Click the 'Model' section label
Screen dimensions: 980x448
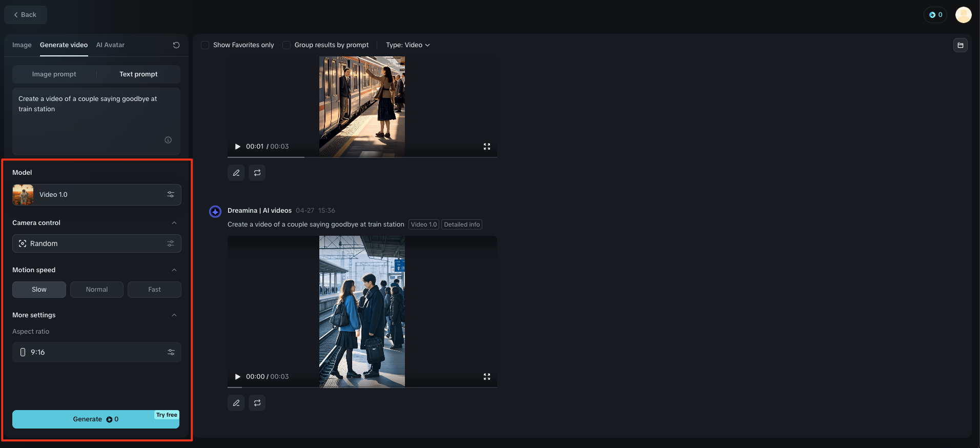pyautogui.click(x=22, y=173)
